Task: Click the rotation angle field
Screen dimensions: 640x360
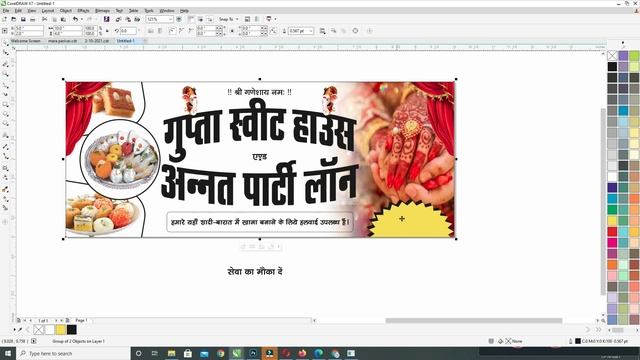Action: (128, 31)
